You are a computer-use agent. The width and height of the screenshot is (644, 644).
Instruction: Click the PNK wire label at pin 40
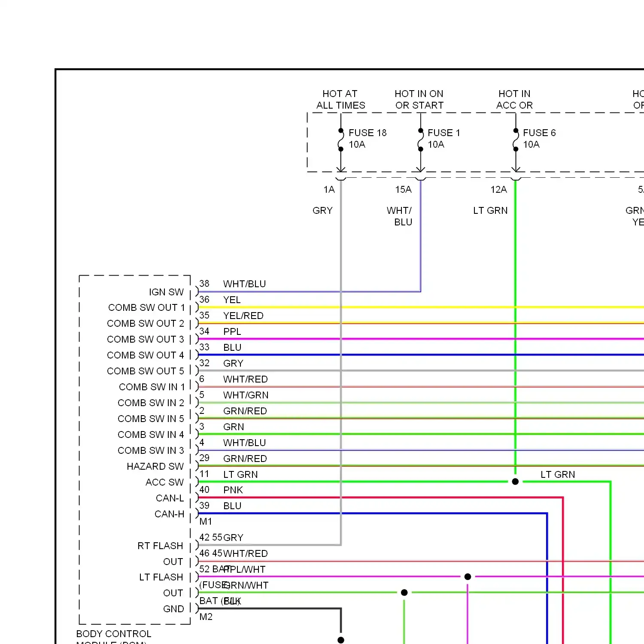(233, 490)
